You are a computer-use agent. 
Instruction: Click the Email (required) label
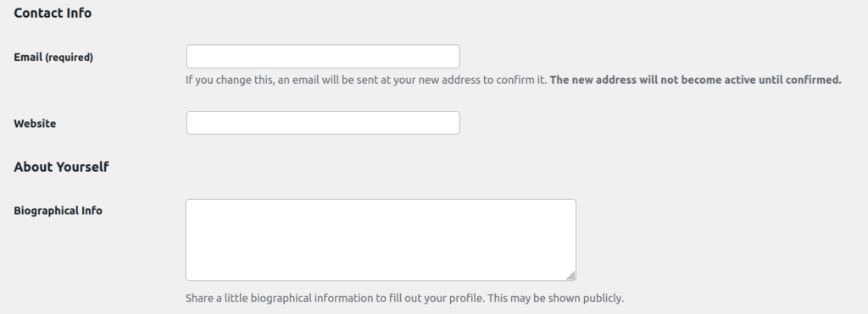(53, 57)
